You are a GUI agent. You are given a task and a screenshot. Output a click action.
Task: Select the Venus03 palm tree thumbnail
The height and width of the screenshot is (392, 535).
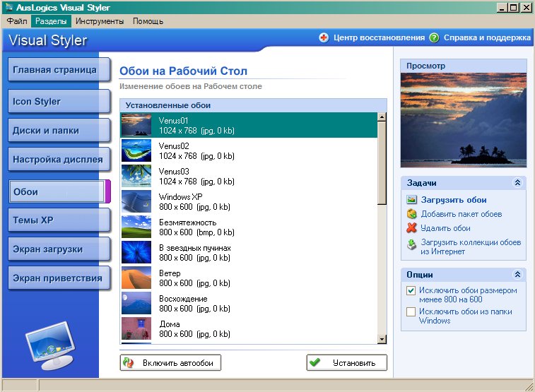click(x=136, y=176)
